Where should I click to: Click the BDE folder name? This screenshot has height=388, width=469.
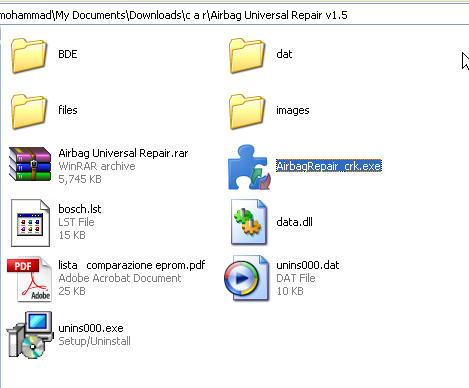click(x=68, y=54)
